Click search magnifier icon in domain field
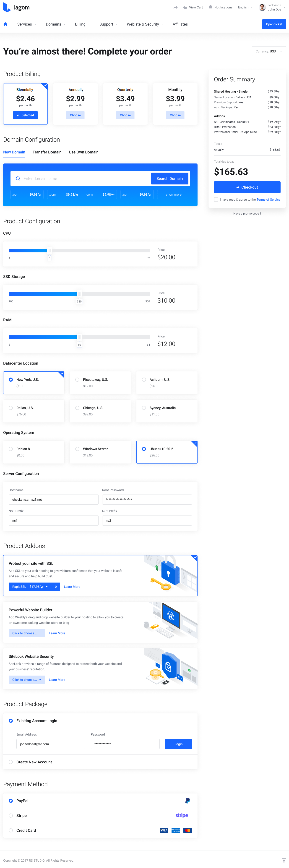Viewport: 289px width, 868px height. pyautogui.click(x=18, y=179)
